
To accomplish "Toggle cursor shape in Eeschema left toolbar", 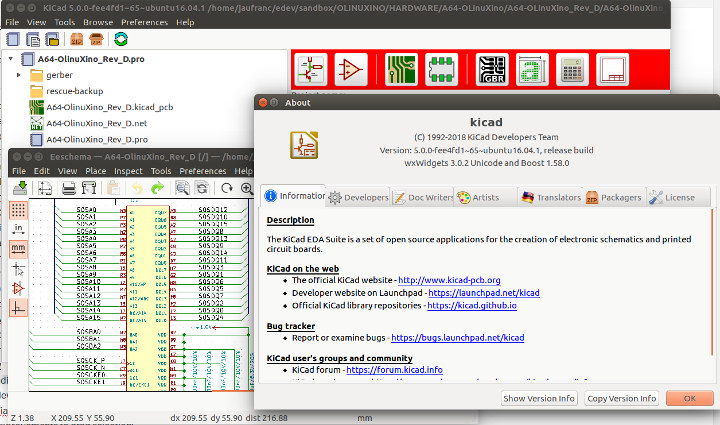I will [18, 269].
